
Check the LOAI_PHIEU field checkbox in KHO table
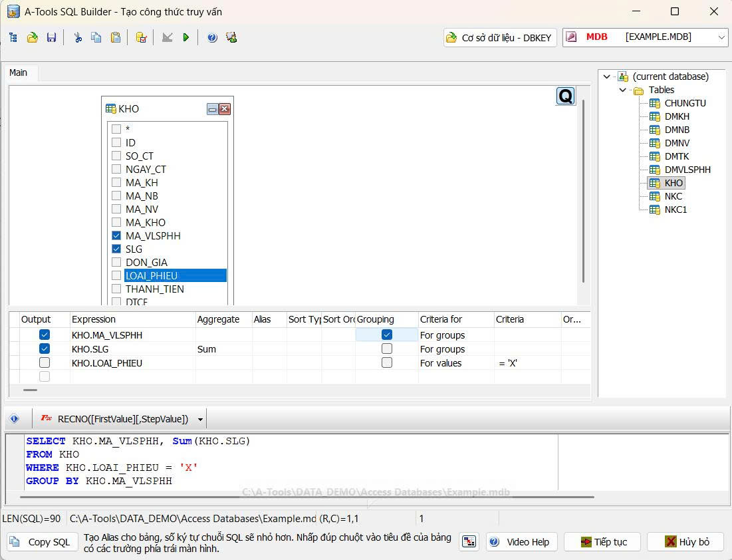(x=116, y=275)
